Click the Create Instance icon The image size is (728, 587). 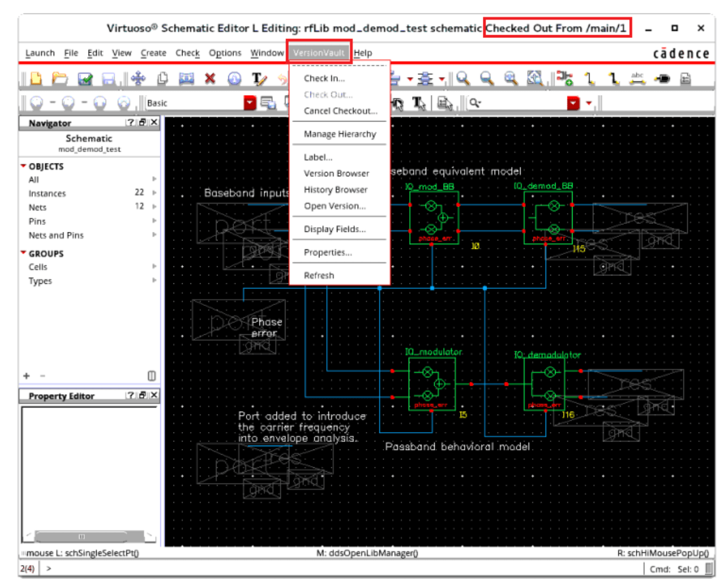pos(564,79)
